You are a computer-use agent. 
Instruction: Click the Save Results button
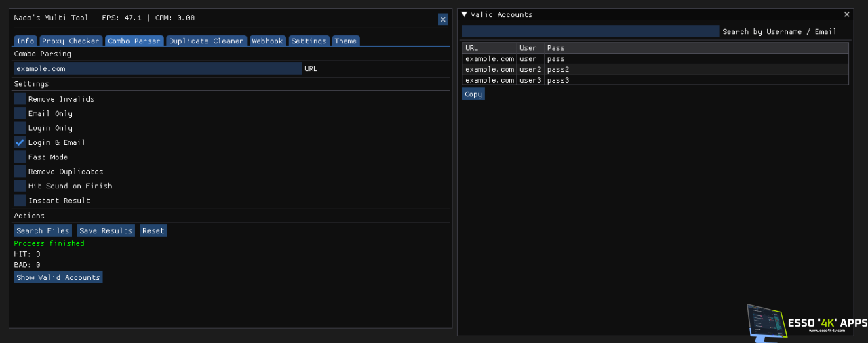[x=106, y=230]
